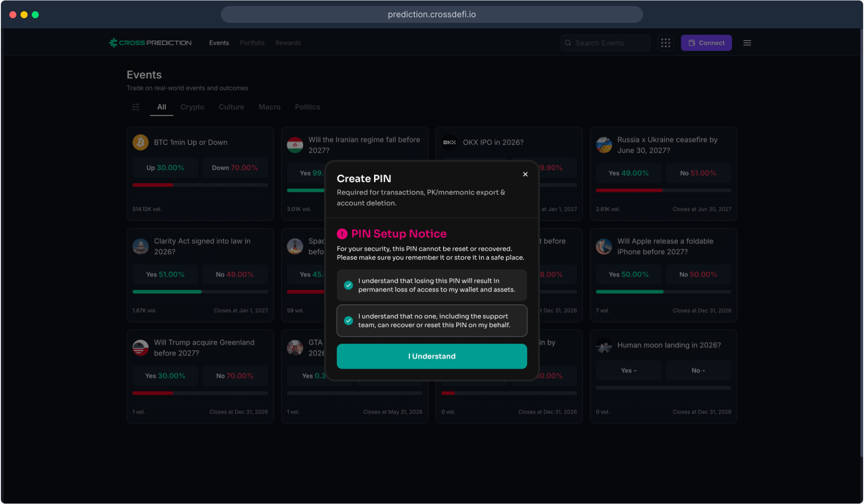864x504 pixels.
Task: Click the Russia x Ukraine event icon
Action: 604,145
